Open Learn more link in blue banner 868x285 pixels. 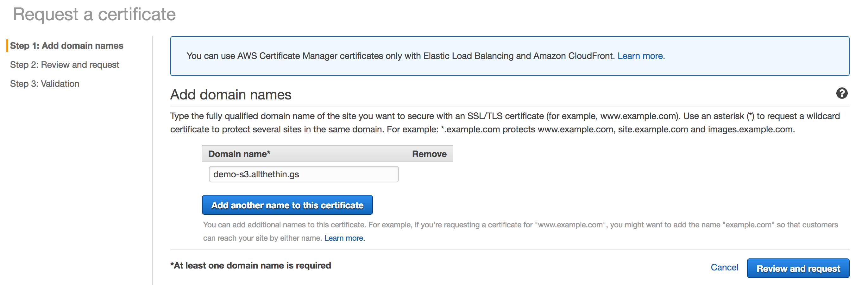coord(641,56)
